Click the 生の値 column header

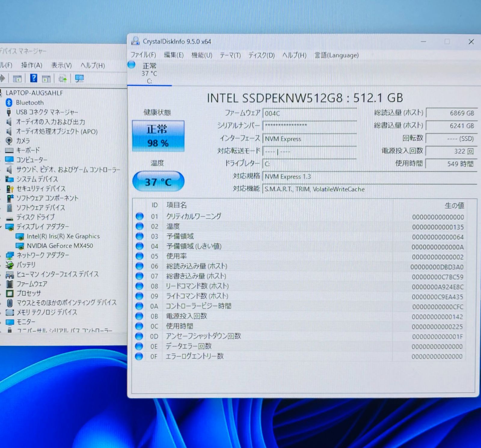(454, 205)
